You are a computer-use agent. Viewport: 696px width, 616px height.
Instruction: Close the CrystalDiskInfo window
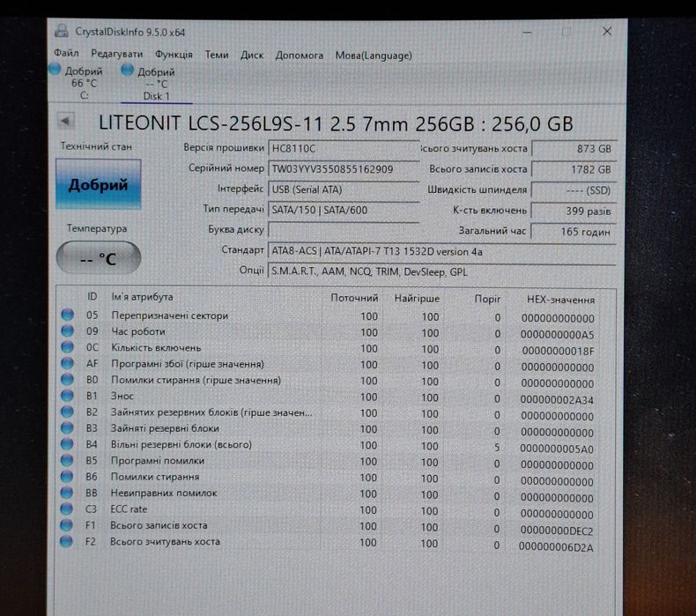pyautogui.click(x=607, y=31)
